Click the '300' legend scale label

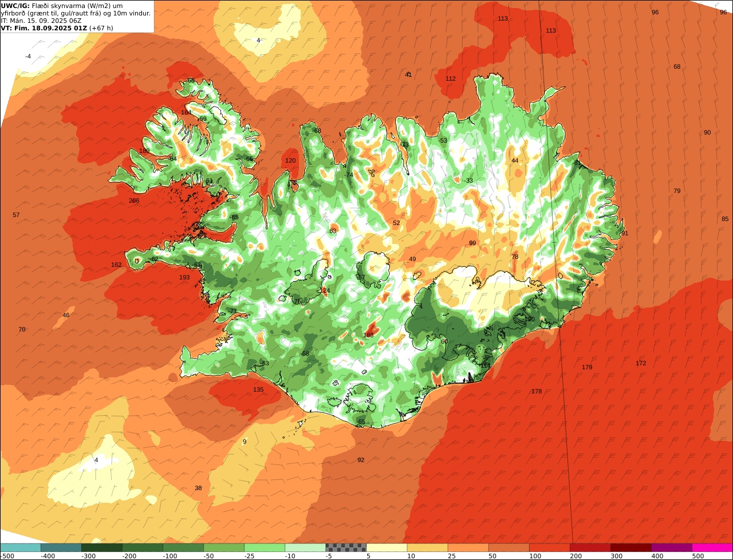[x=617, y=556]
